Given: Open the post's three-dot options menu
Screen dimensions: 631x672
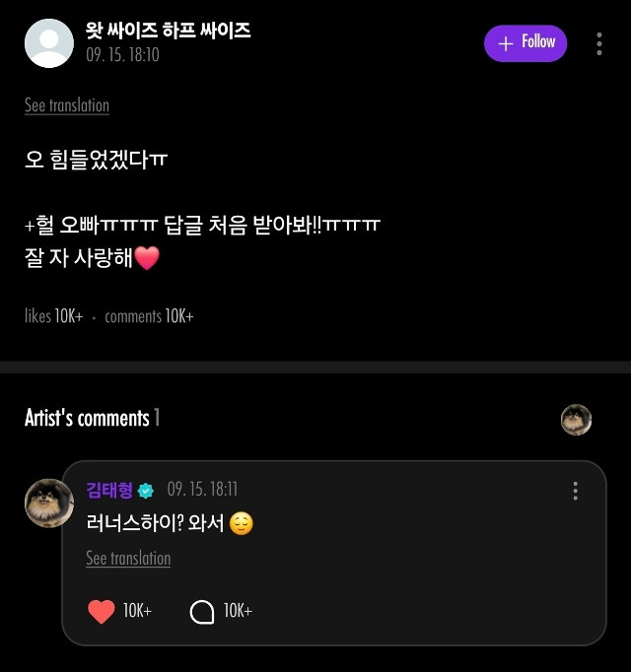Looking at the screenshot, I should (x=599, y=43).
